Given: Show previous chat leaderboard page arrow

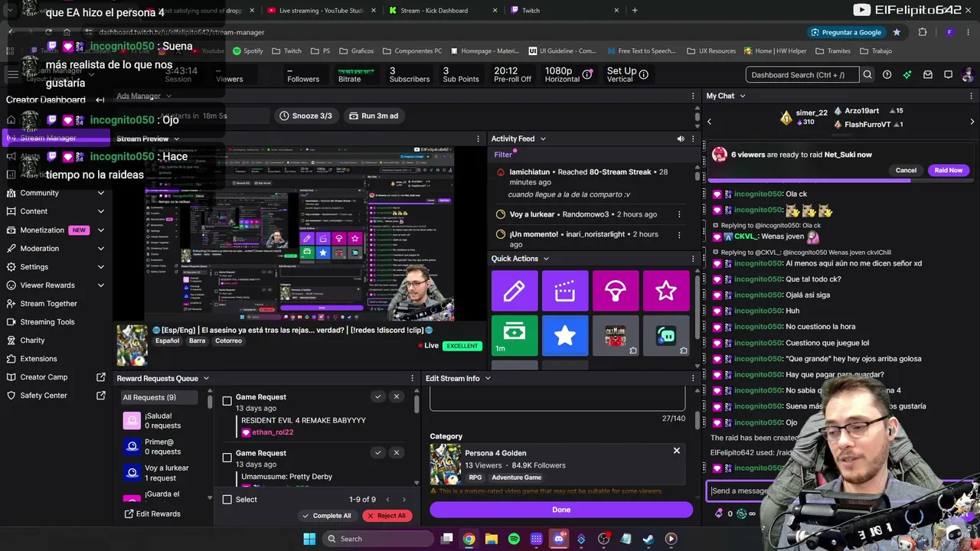Looking at the screenshot, I should pyautogui.click(x=709, y=122).
